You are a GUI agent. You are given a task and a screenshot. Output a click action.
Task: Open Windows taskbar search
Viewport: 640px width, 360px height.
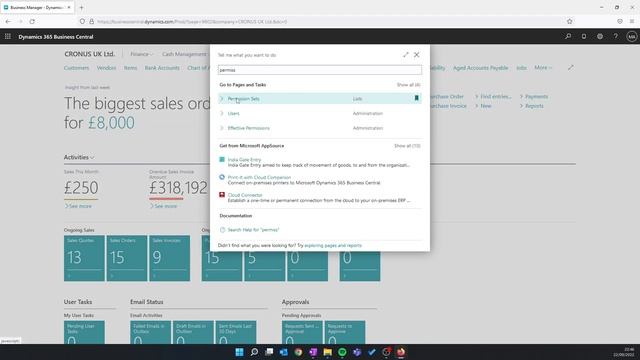pos(254,352)
